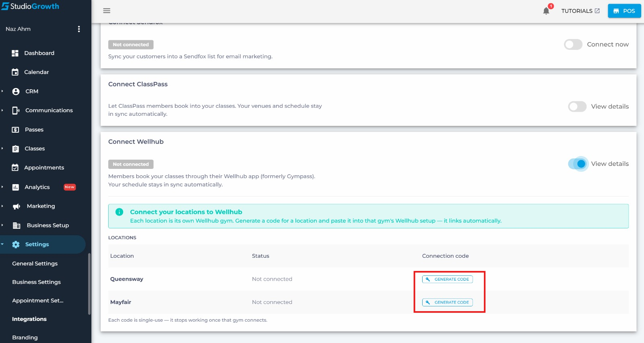
Task: Click the Marketing megaphone icon
Action: pyautogui.click(x=17, y=206)
